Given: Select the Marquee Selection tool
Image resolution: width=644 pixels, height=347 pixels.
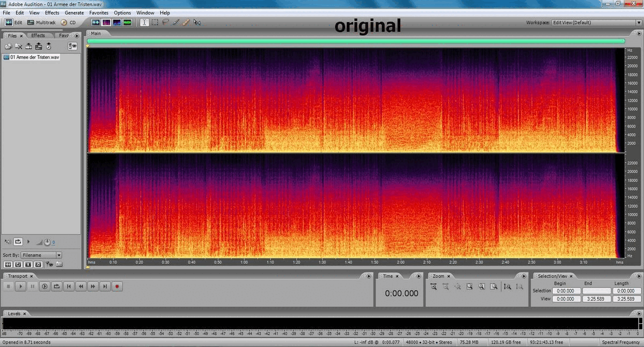Looking at the screenshot, I should pyautogui.click(x=155, y=23).
